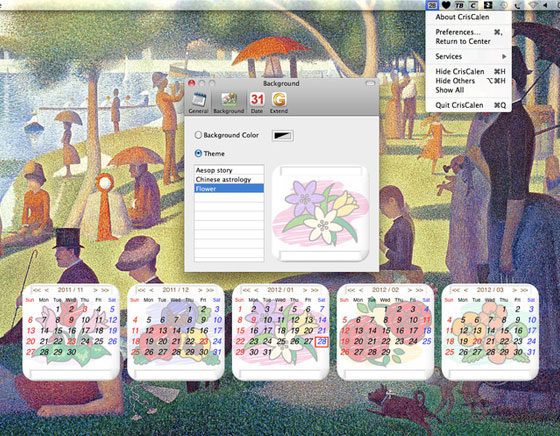The height and width of the screenshot is (436, 560).
Task: Open the Date preferences tab
Action: [257, 103]
